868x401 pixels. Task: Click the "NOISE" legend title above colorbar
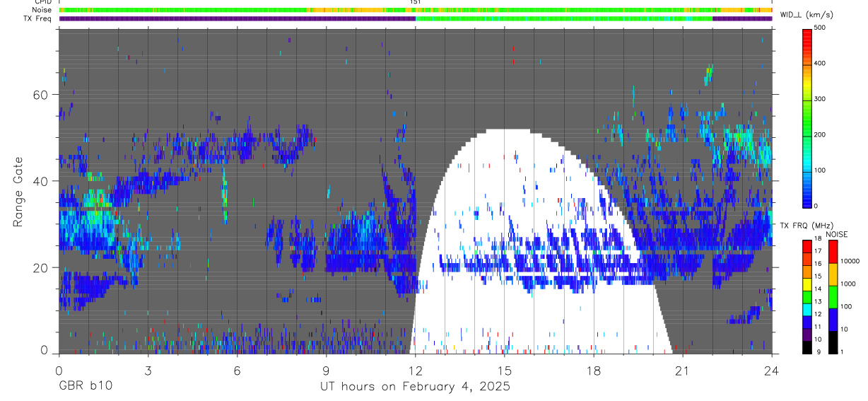click(x=837, y=234)
